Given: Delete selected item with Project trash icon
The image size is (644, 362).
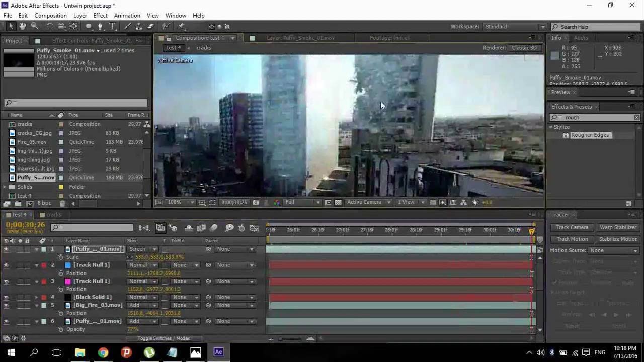Looking at the screenshot, I should tap(62, 204).
